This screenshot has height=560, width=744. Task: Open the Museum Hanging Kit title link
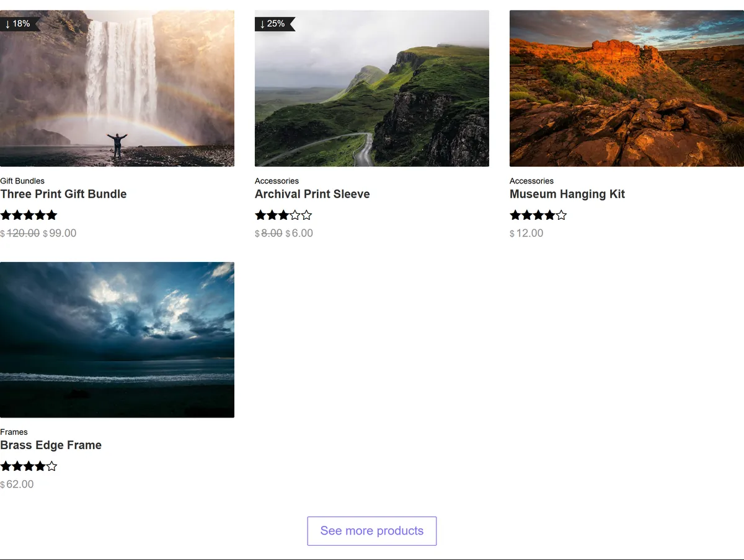click(567, 194)
